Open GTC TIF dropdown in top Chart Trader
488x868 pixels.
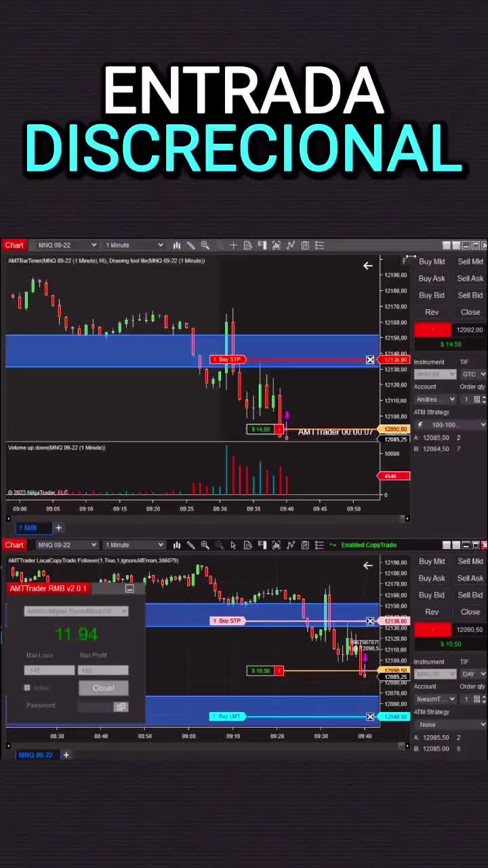point(473,374)
